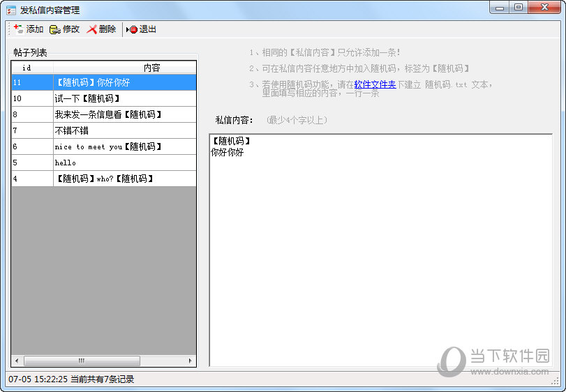This screenshot has width=566, height=392.
Task: Click the 内容 column header
Action: 125,68
